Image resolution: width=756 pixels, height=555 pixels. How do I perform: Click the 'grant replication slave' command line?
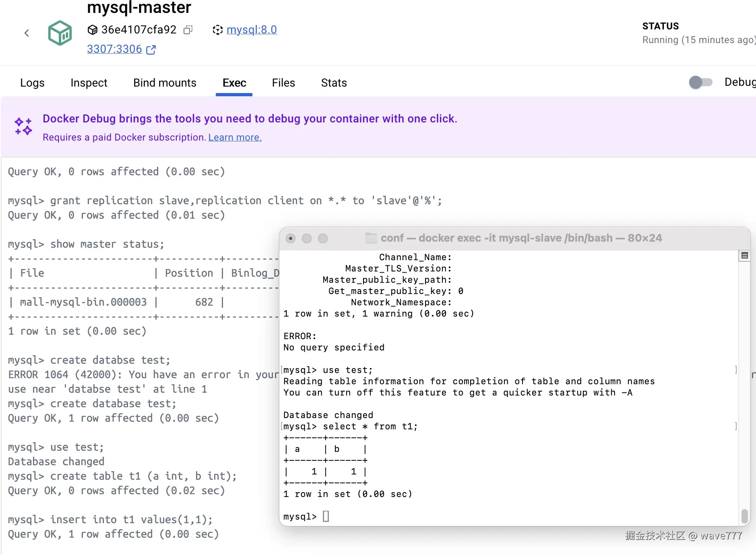(225, 201)
